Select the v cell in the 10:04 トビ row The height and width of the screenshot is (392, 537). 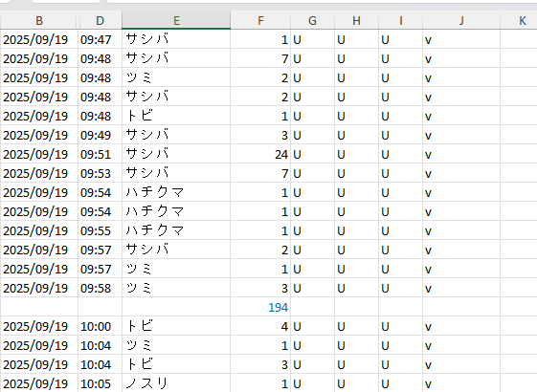(x=461, y=364)
